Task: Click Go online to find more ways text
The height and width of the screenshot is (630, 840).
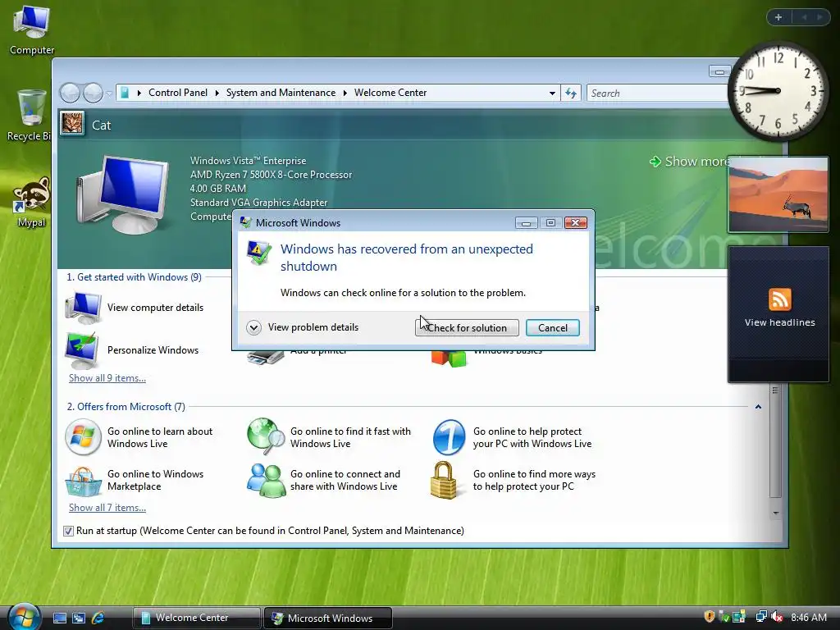Action: click(x=534, y=480)
